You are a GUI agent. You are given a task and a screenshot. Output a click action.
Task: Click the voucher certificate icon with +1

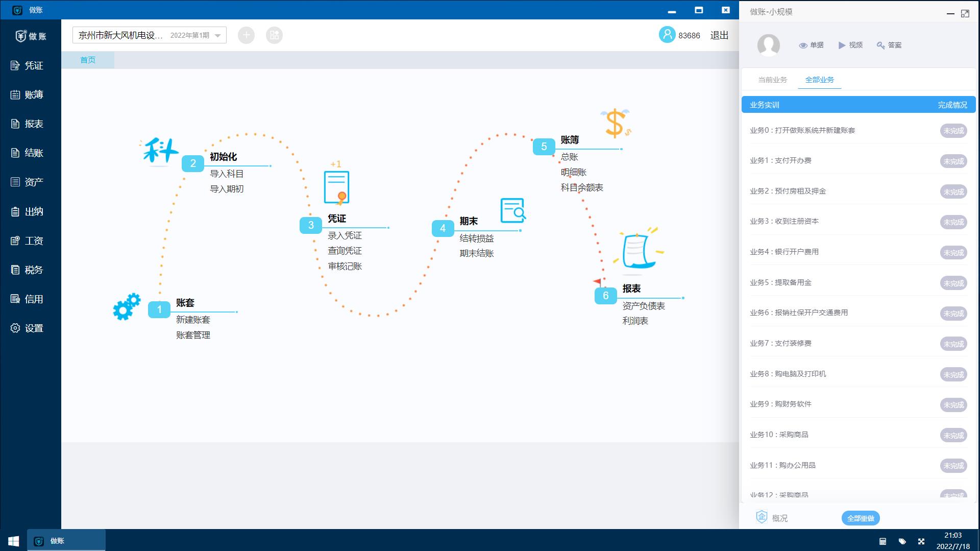point(336,182)
